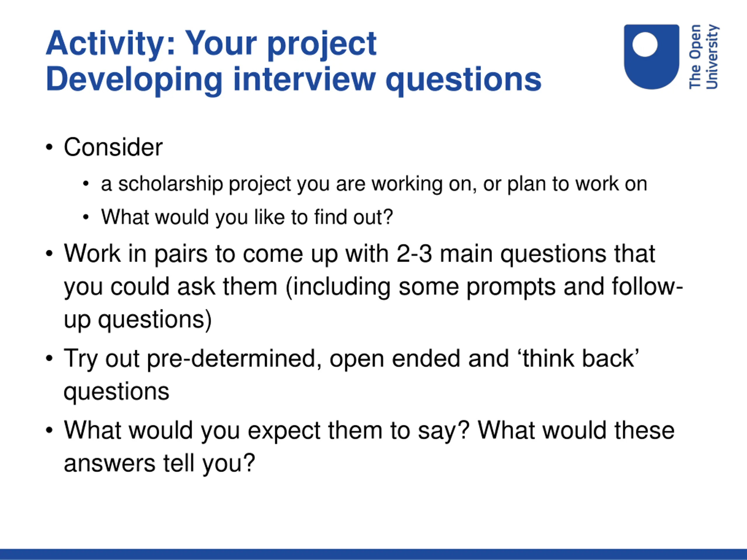Click the blue footer bar

[373, 554]
